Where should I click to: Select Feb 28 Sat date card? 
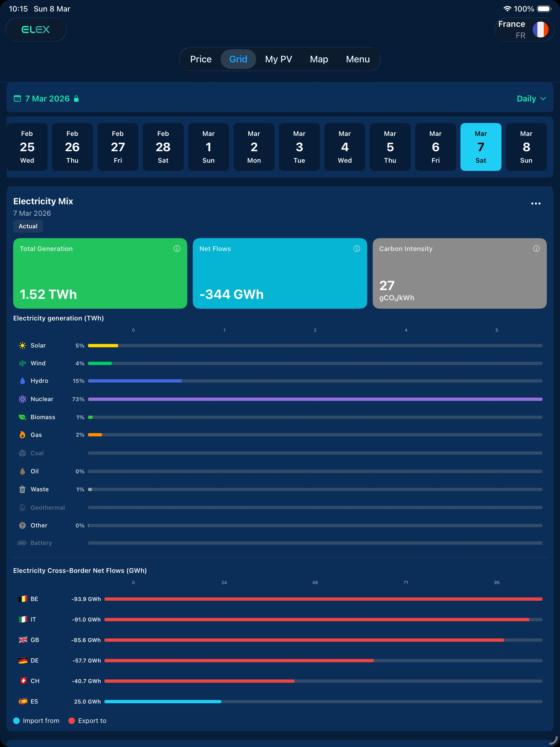pos(163,147)
